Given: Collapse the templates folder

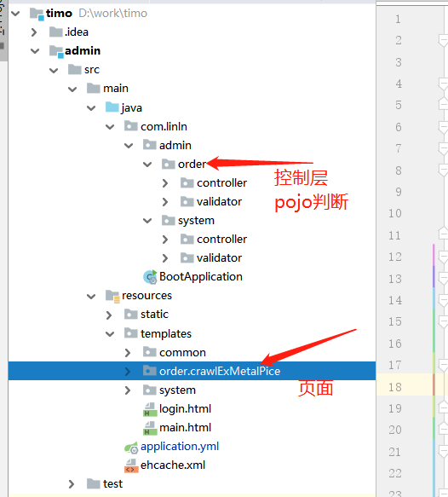Looking at the screenshot, I should (110, 334).
